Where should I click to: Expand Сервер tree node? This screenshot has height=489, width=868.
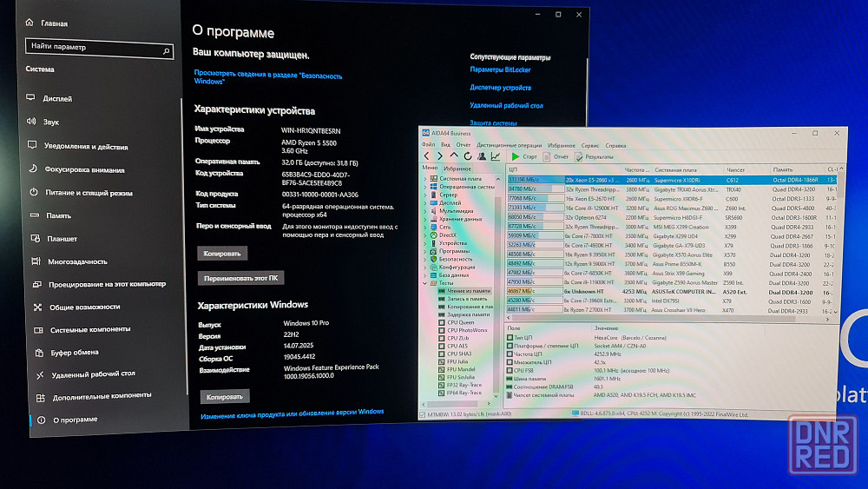click(425, 195)
